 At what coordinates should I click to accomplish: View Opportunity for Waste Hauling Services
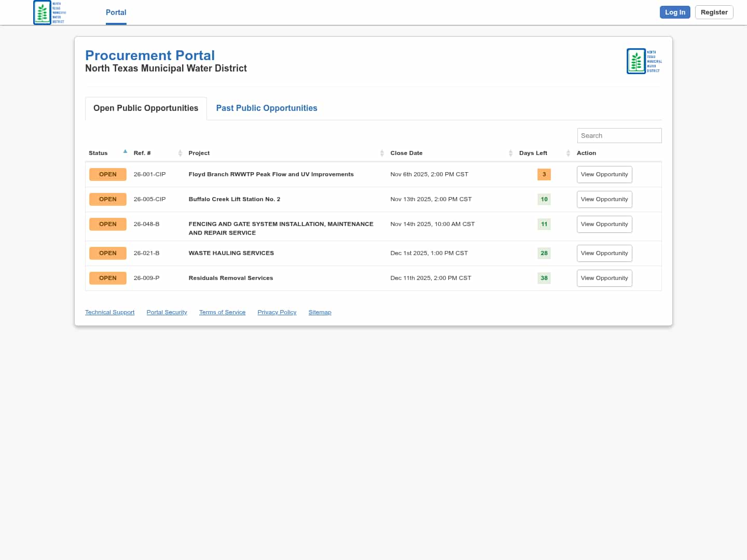(604, 253)
